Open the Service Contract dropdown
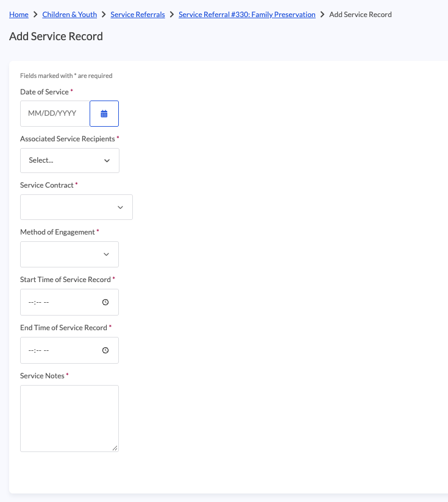The height and width of the screenshot is (502, 448). pos(76,207)
